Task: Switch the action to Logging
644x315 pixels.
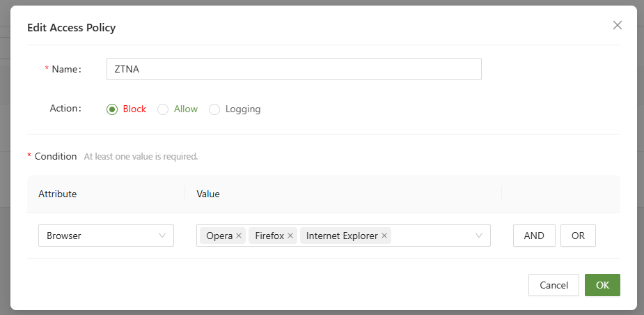Action: [x=214, y=109]
